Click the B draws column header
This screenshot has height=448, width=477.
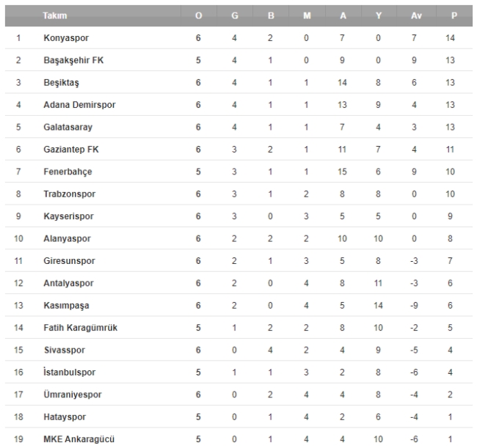[270, 15]
